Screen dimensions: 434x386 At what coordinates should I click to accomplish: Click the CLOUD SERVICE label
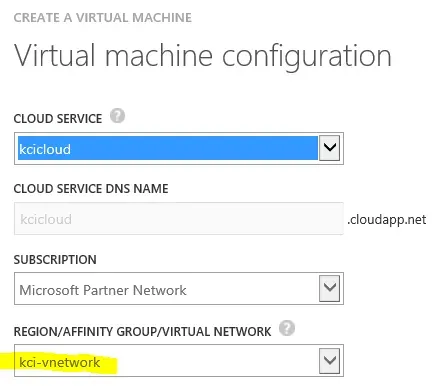(x=58, y=119)
